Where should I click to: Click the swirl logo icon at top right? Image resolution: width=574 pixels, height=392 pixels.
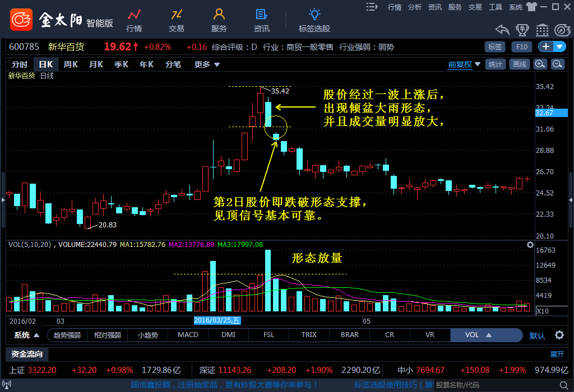click(562, 30)
